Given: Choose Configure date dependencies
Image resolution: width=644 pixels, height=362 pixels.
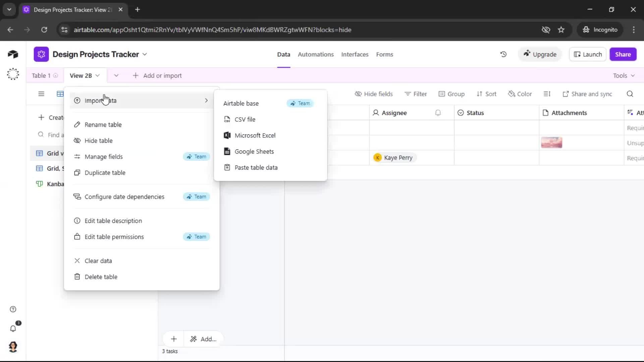Looking at the screenshot, I should coord(141,197).
